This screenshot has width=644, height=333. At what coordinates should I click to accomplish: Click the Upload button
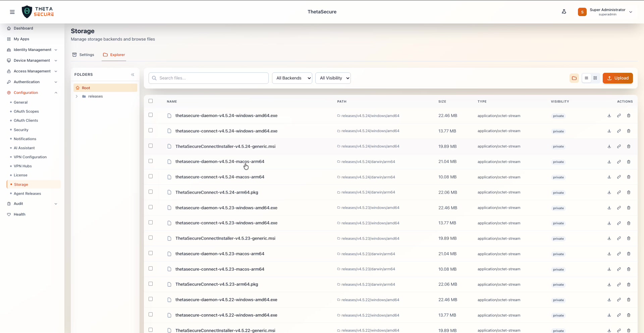click(618, 78)
